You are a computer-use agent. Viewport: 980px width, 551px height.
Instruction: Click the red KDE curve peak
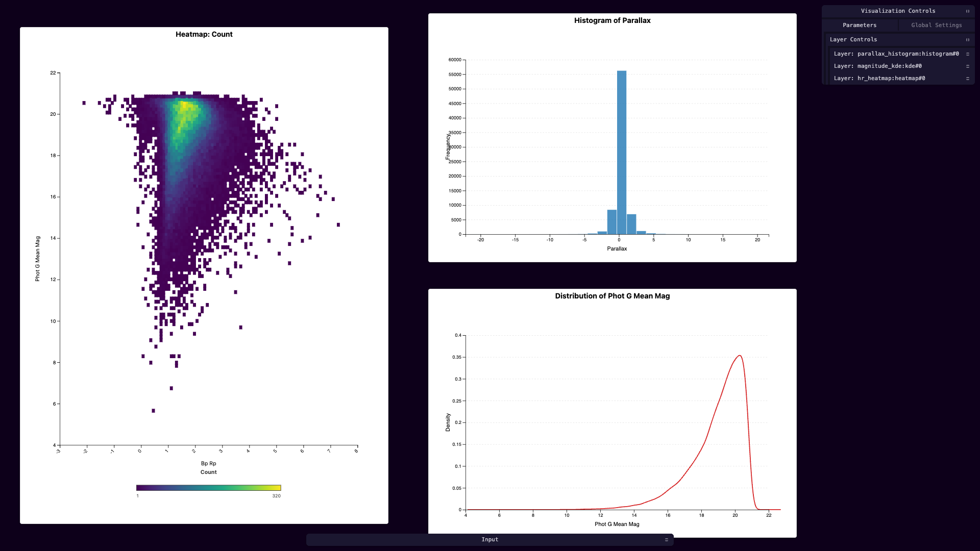[x=740, y=356]
